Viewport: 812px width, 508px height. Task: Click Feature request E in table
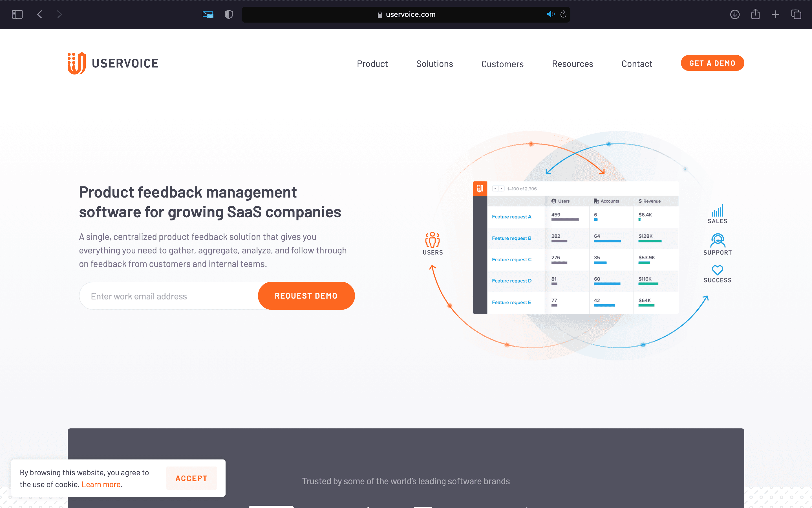tap(511, 302)
